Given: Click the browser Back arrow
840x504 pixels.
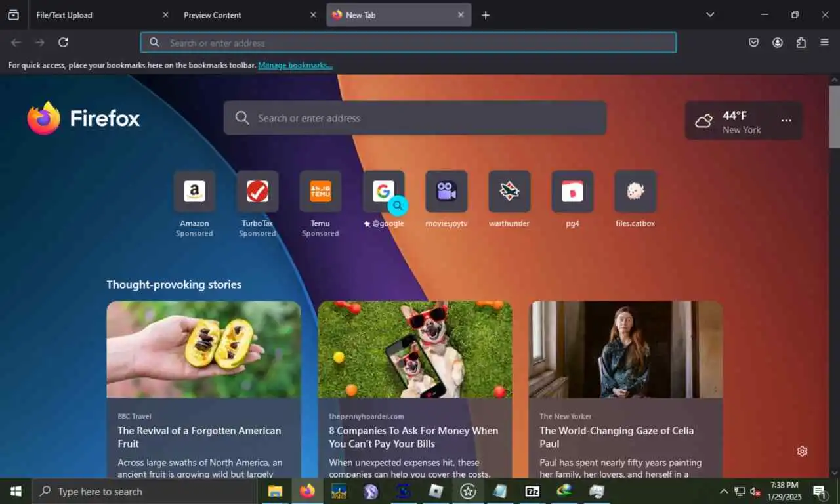Looking at the screenshot, I should click(16, 43).
